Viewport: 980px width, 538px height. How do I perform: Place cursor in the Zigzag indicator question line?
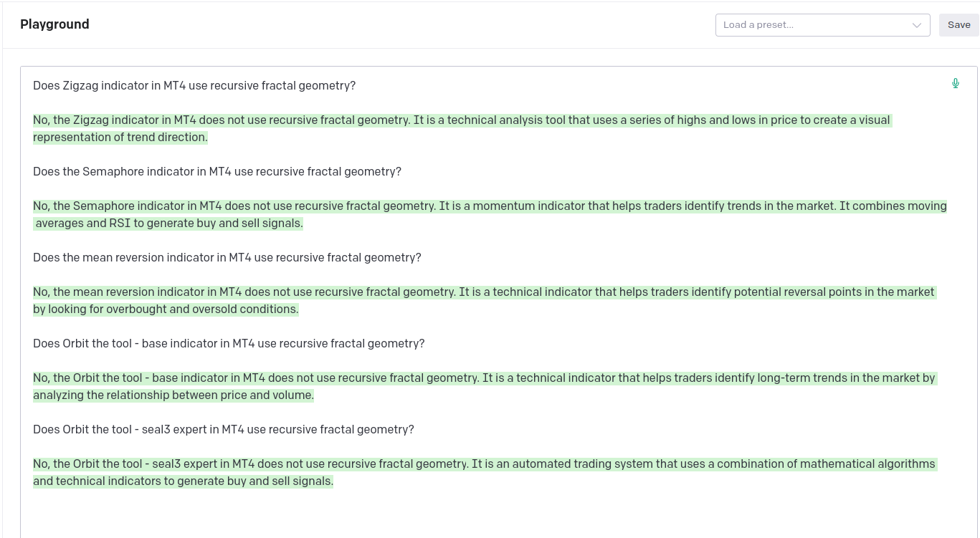point(194,86)
